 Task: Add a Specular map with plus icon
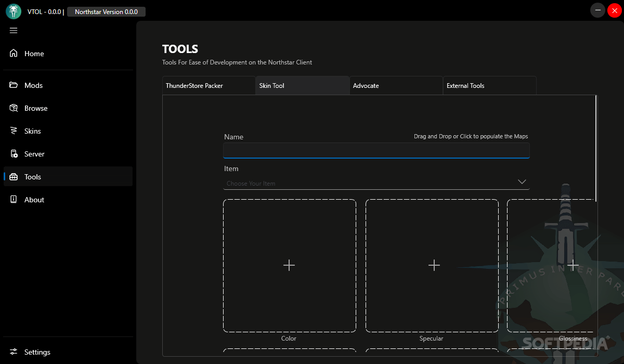[434, 265]
